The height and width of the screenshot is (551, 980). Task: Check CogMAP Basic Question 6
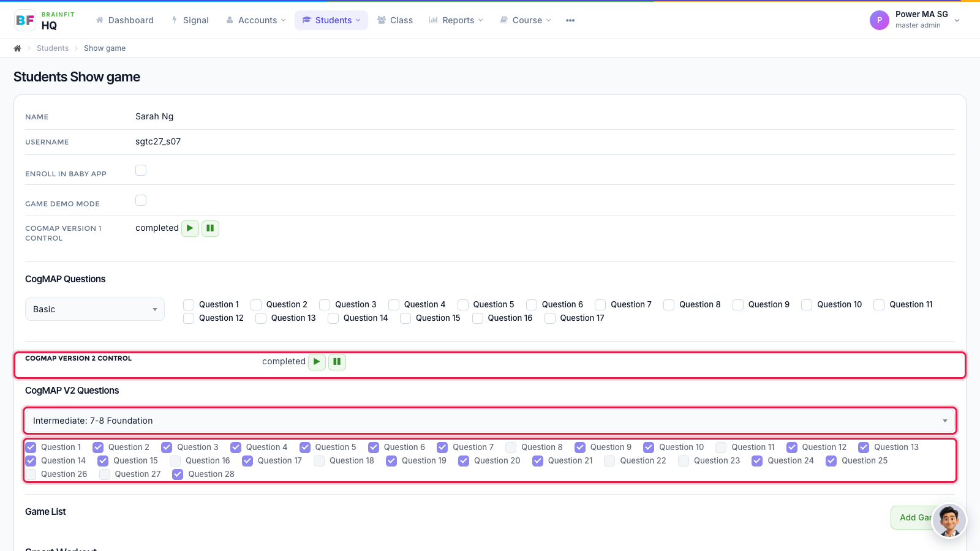click(532, 305)
